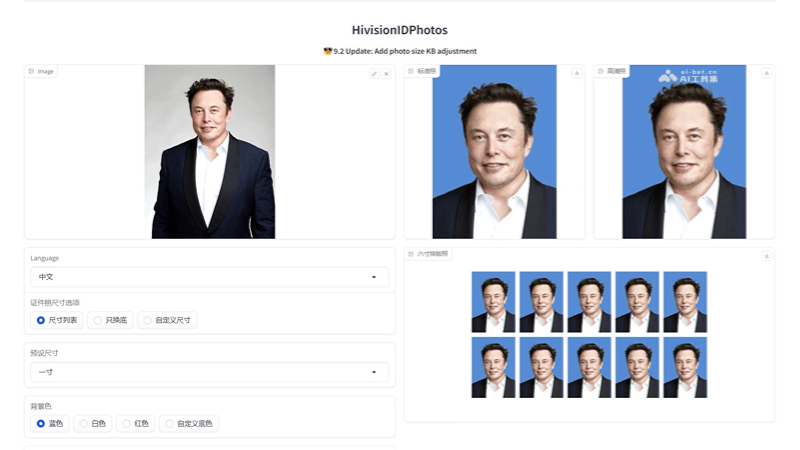Click the uploaded portrait in the Image panel
The height and width of the screenshot is (450, 800).
click(x=210, y=152)
